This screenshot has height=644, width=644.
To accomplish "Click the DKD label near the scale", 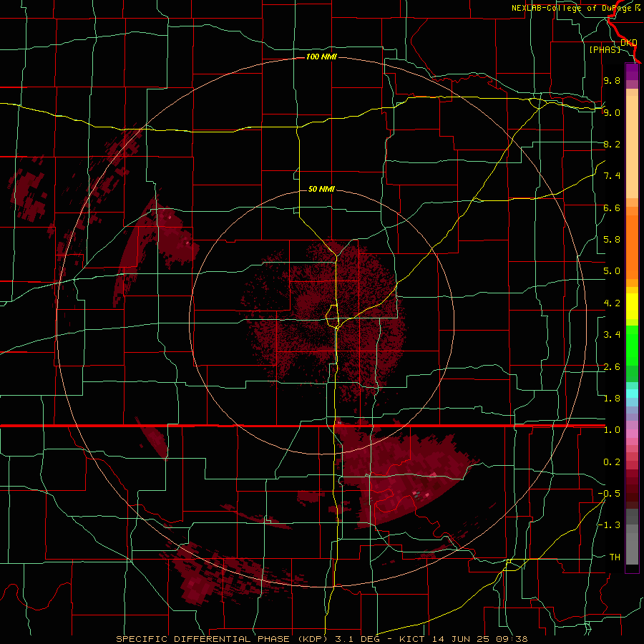I will click(629, 43).
